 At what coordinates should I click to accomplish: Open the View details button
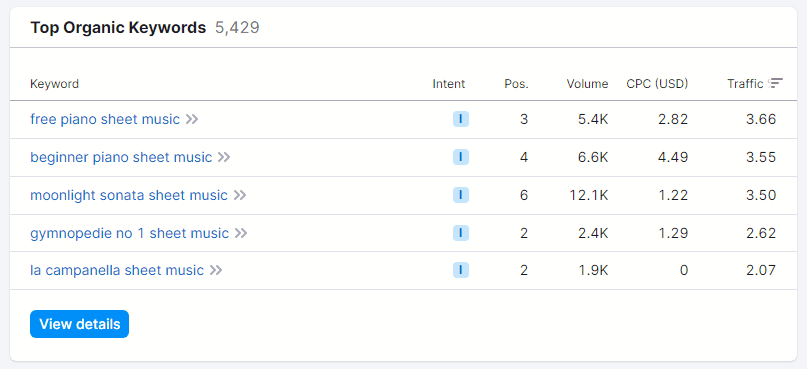[79, 324]
